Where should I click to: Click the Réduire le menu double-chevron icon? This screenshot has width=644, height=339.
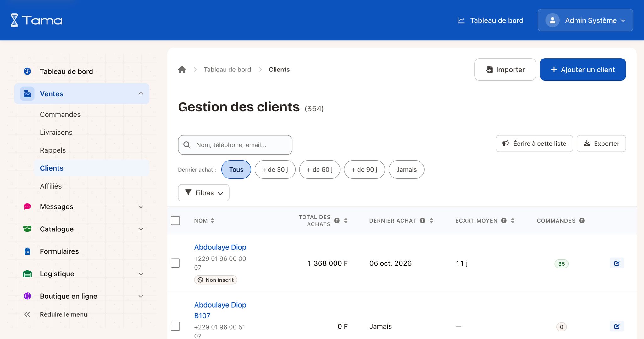coord(27,314)
